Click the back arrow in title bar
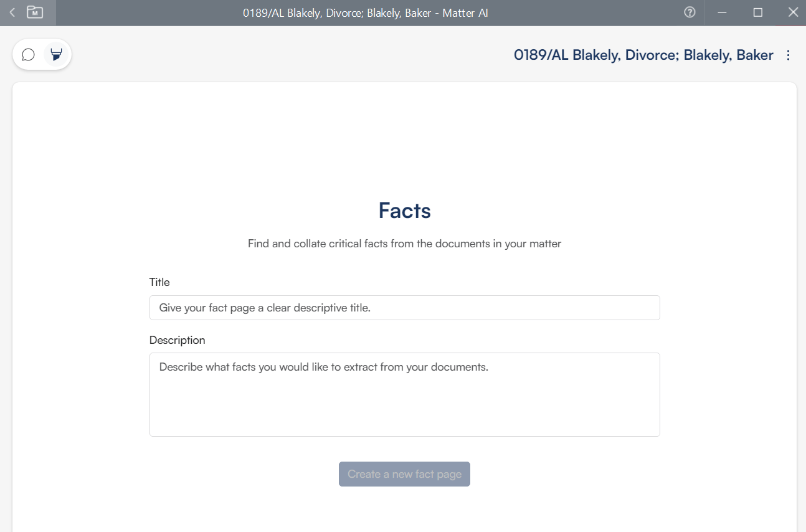The height and width of the screenshot is (532, 806). [12, 12]
